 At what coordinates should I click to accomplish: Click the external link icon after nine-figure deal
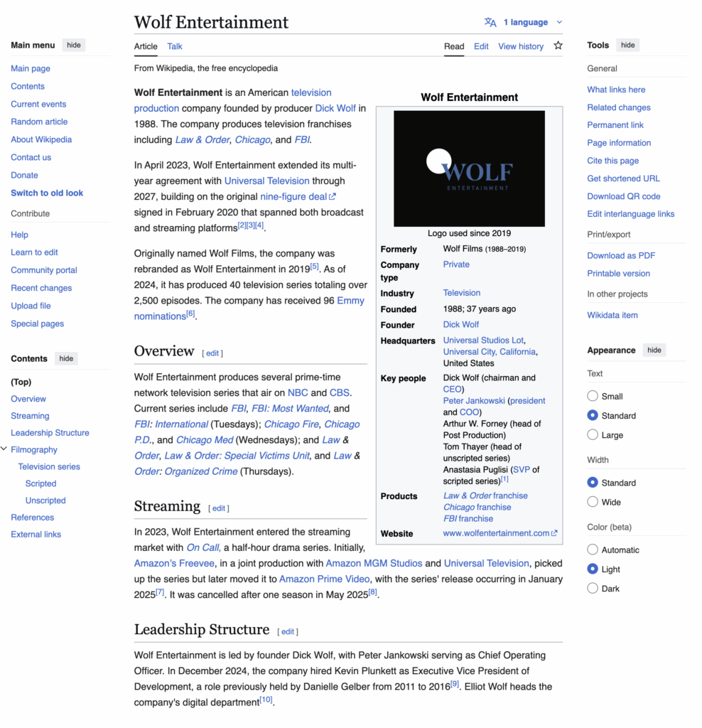click(333, 197)
